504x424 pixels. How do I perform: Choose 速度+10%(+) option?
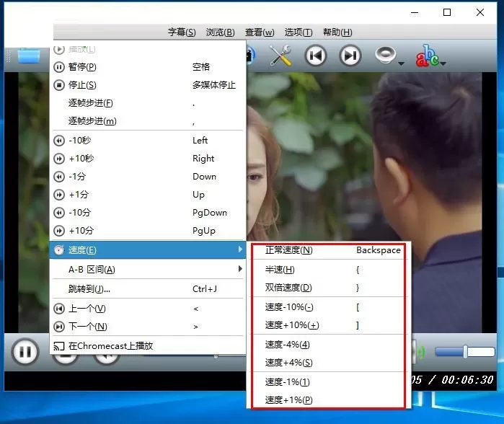(328, 325)
